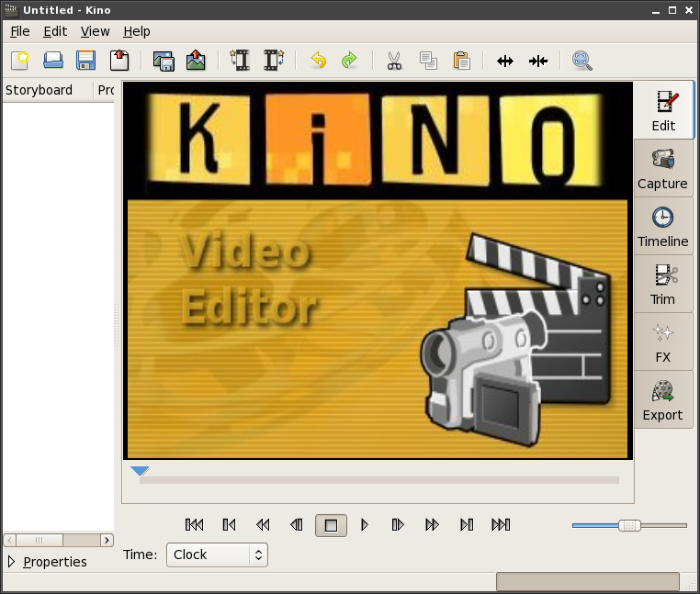This screenshot has height=594, width=700.
Task: Go to next scene start
Action: point(467,525)
